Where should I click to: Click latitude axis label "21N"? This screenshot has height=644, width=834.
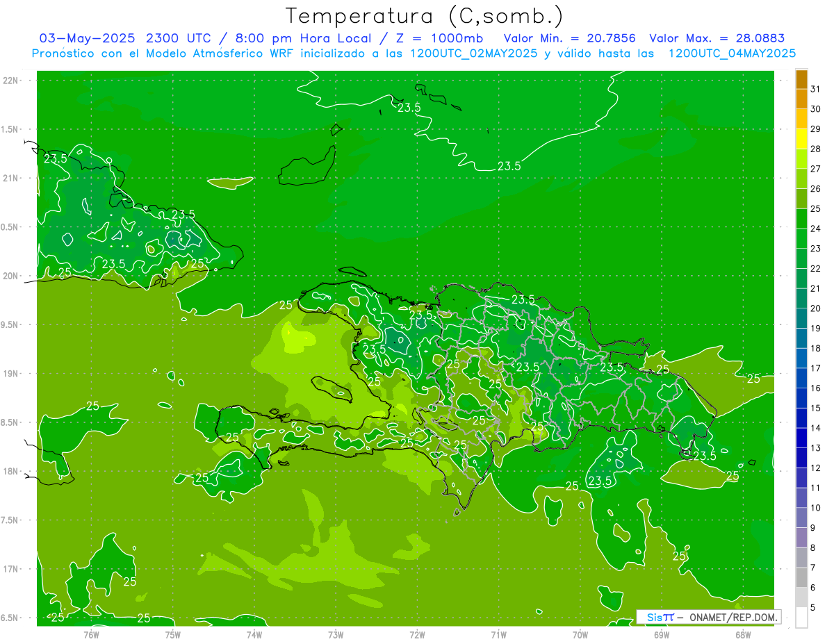click(10, 178)
